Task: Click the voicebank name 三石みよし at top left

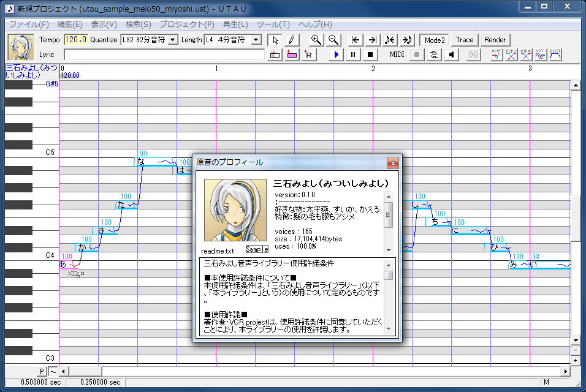Action: [x=32, y=71]
